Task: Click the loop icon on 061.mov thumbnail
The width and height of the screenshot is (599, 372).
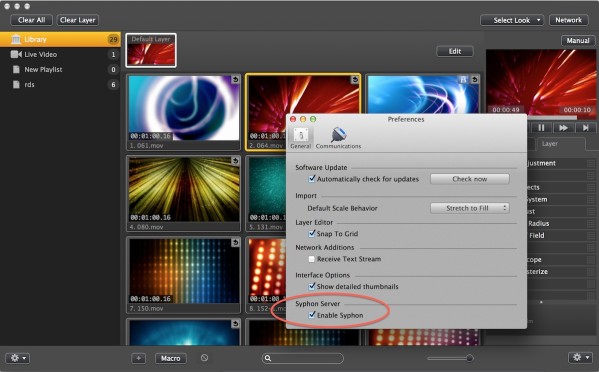Action: (x=235, y=79)
